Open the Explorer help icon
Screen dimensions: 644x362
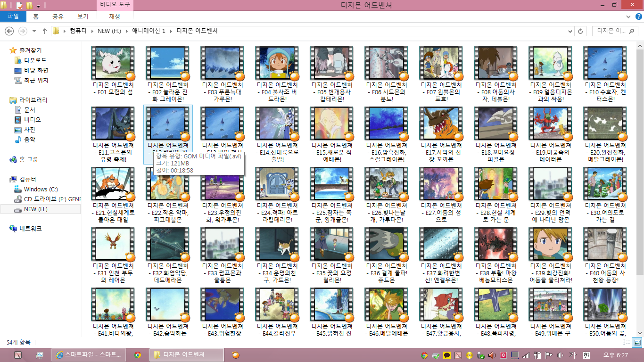(638, 16)
